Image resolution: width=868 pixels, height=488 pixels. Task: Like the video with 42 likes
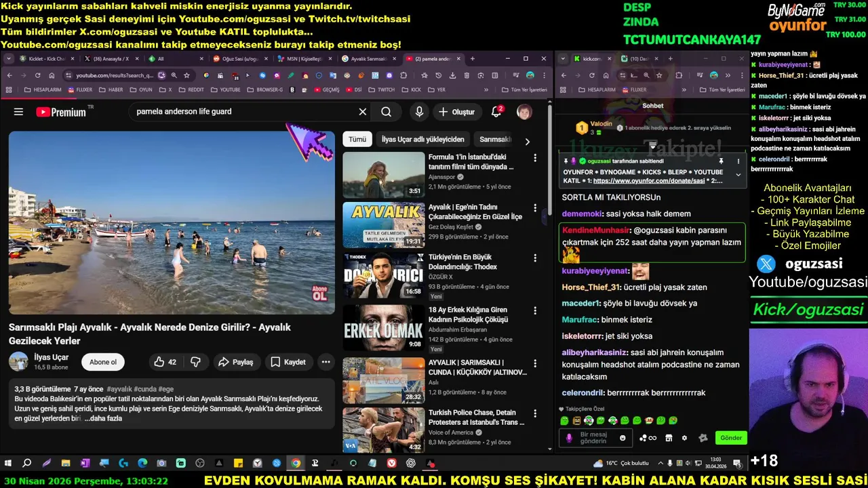pos(165,362)
